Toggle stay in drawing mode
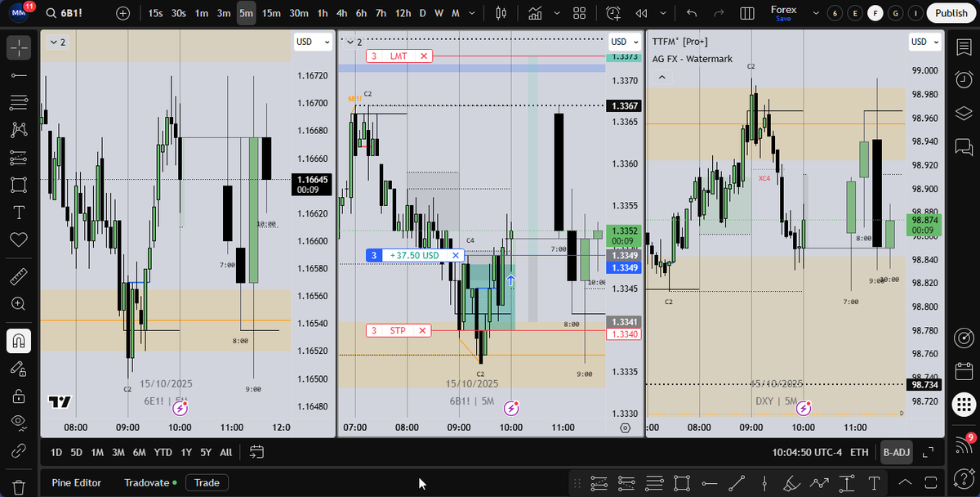Screen dimensions: 980x497 click(x=19, y=368)
